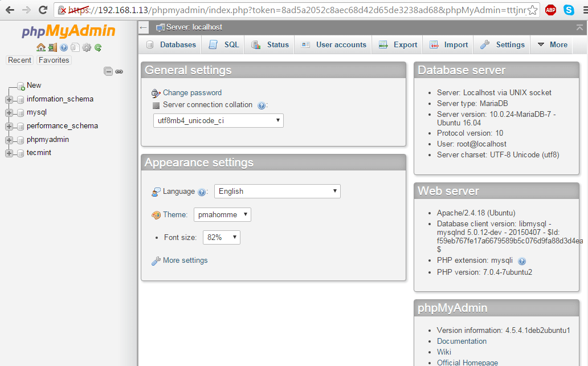This screenshot has width=588, height=366.
Task: Expand the performance_schema database node
Action: click(x=9, y=126)
